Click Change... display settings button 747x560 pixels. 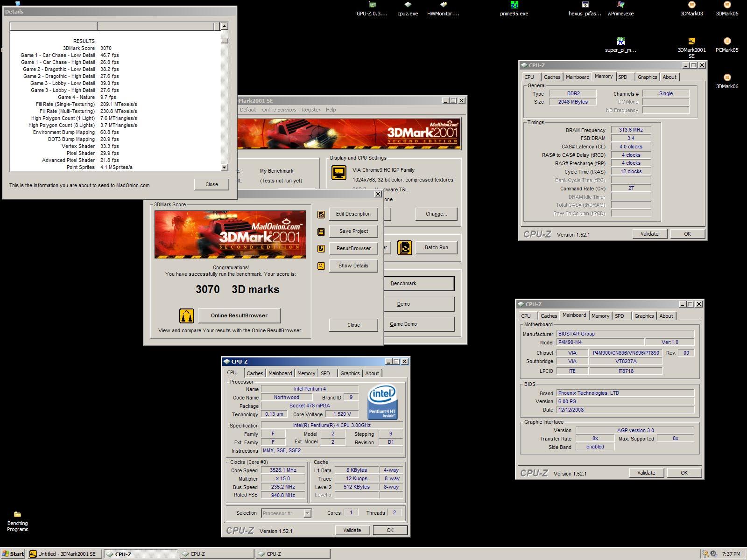point(436,214)
